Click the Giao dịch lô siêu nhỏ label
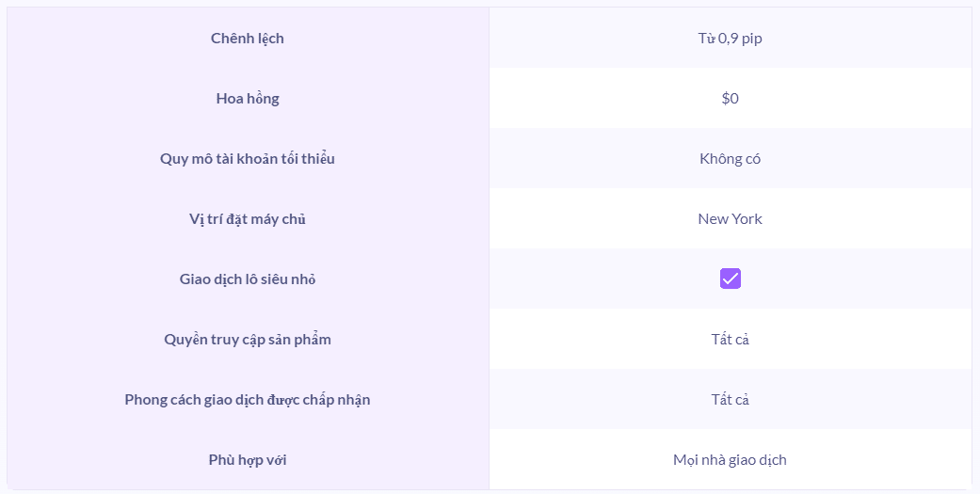Screen dimensions: 980x494 (248, 279)
